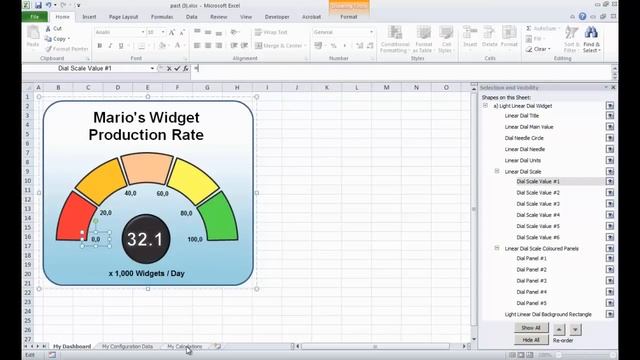Open Format as Table gallery
The image size is (640, 360).
(x=423, y=39)
